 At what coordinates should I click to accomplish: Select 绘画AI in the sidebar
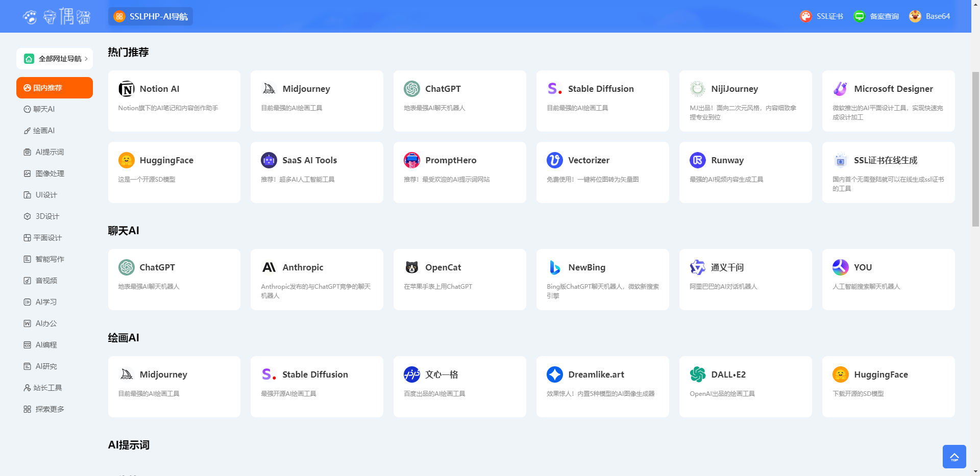(x=55, y=131)
